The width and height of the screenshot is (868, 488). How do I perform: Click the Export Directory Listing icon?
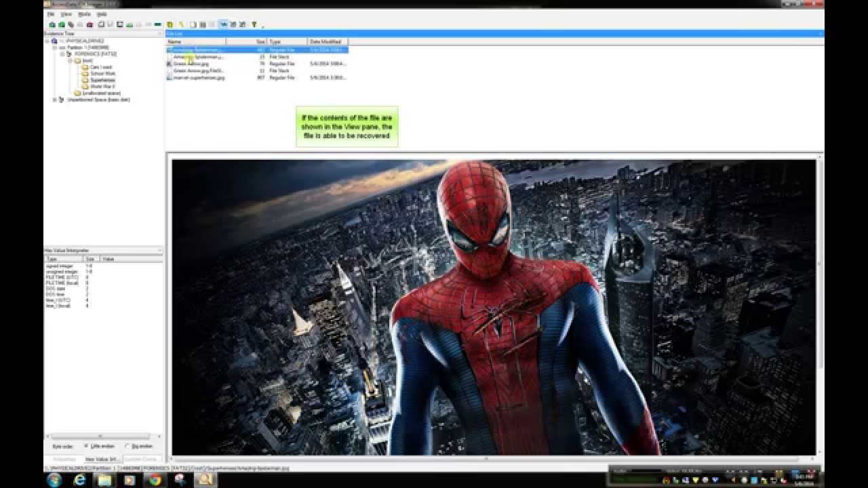click(x=212, y=24)
